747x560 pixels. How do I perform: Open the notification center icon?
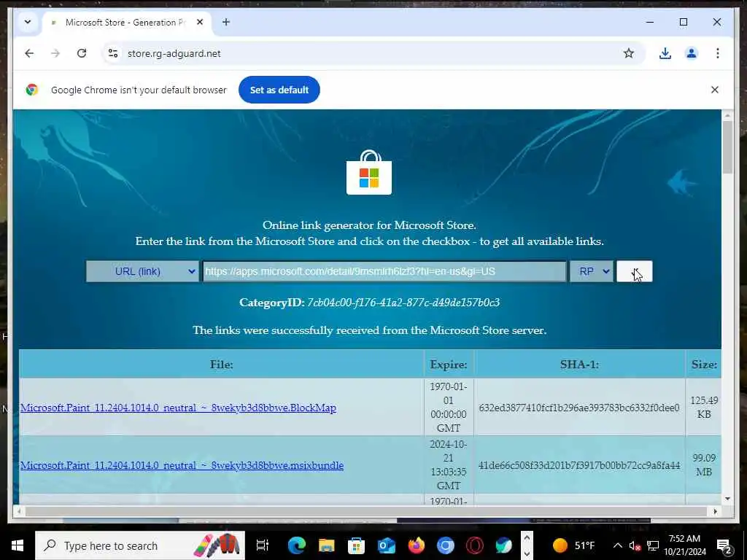tap(724, 545)
